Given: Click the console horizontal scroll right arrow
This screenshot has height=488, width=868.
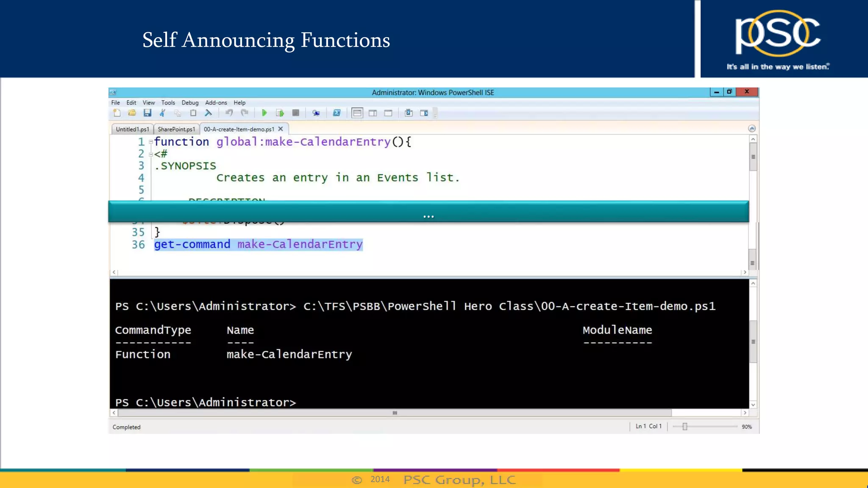Looking at the screenshot, I should tap(745, 413).
